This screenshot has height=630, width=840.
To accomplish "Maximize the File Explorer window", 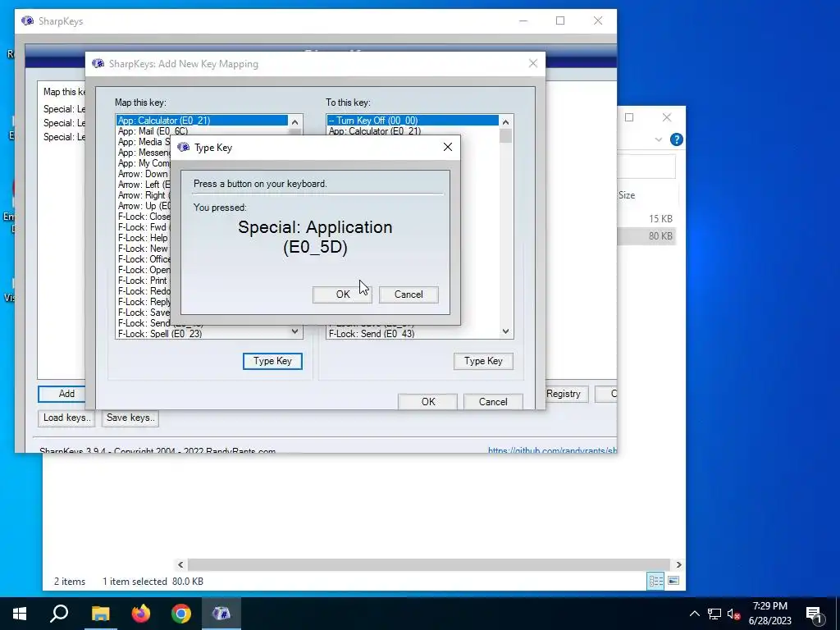I will (629, 117).
